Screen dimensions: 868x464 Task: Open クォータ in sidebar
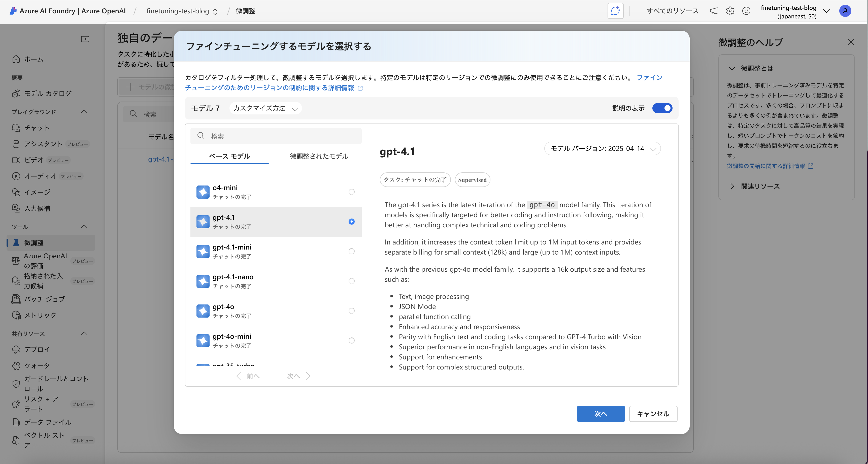[51, 365]
